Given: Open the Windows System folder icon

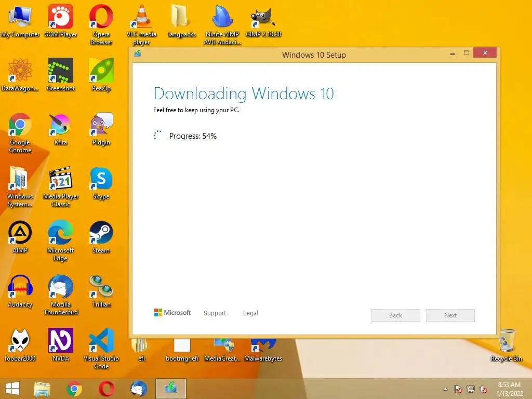Looking at the screenshot, I should click(x=20, y=187).
